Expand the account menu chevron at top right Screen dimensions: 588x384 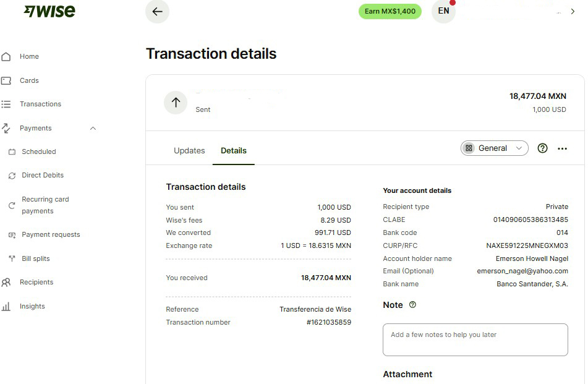click(573, 11)
